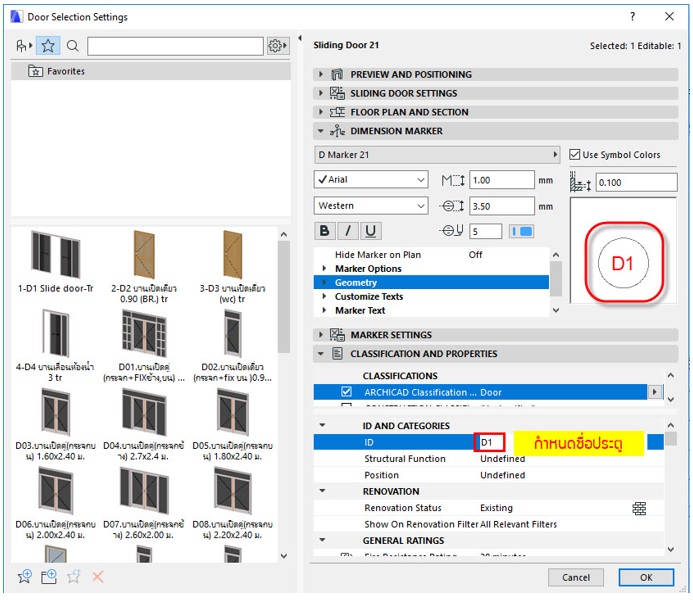This screenshot has height=600, width=693.
Task: Open renovation status options icon
Action: click(639, 508)
